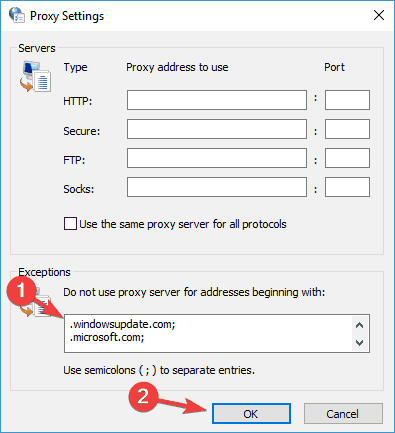Confirm settings with the OK button
Image resolution: width=395 pixels, height=433 pixels.
[x=251, y=414]
